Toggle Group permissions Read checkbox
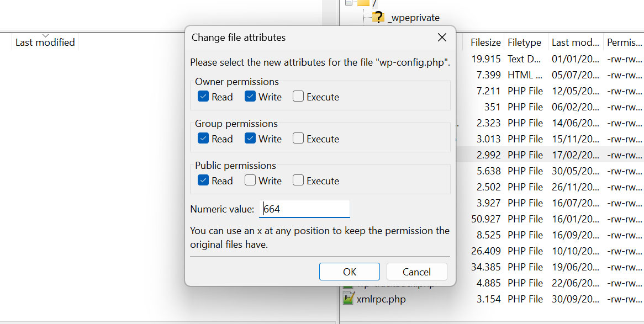 tap(203, 139)
